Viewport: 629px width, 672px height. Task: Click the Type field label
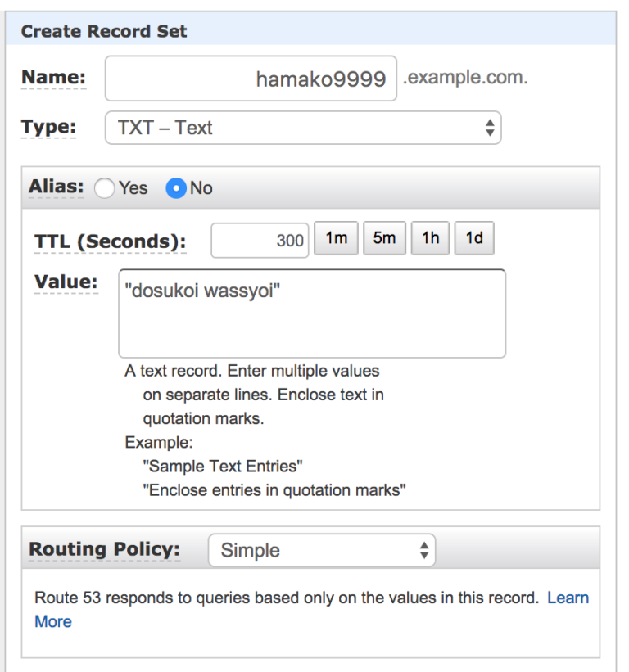tap(48, 128)
